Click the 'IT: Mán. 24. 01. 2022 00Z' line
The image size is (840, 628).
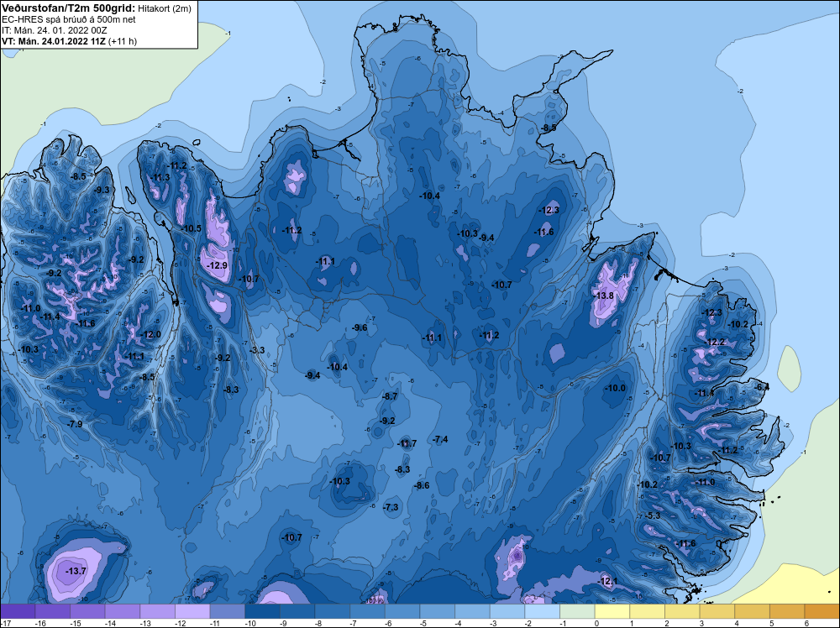coord(54,30)
